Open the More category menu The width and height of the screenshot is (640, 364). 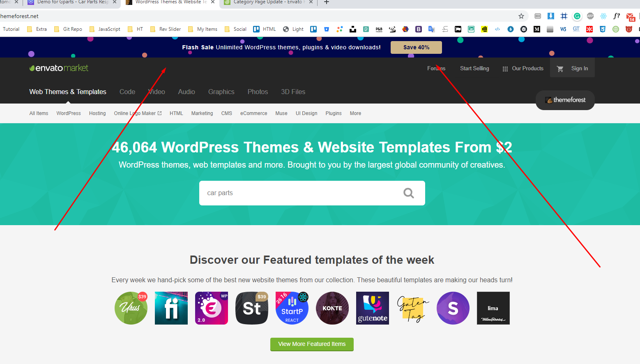(355, 113)
